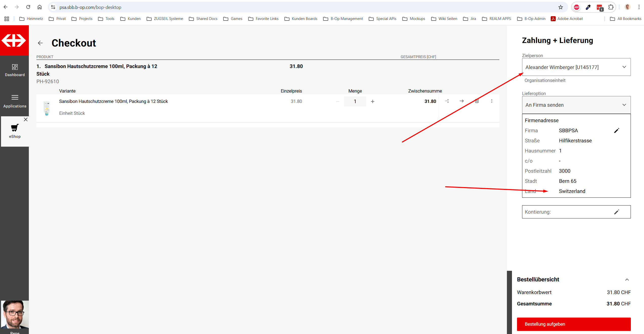The width and height of the screenshot is (644, 334).
Task: Open the Dashboard from the sidebar
Action: 15,70
